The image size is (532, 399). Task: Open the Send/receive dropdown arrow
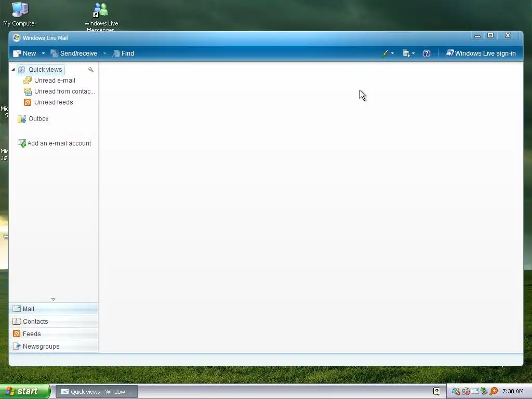[x=104, y=54]
